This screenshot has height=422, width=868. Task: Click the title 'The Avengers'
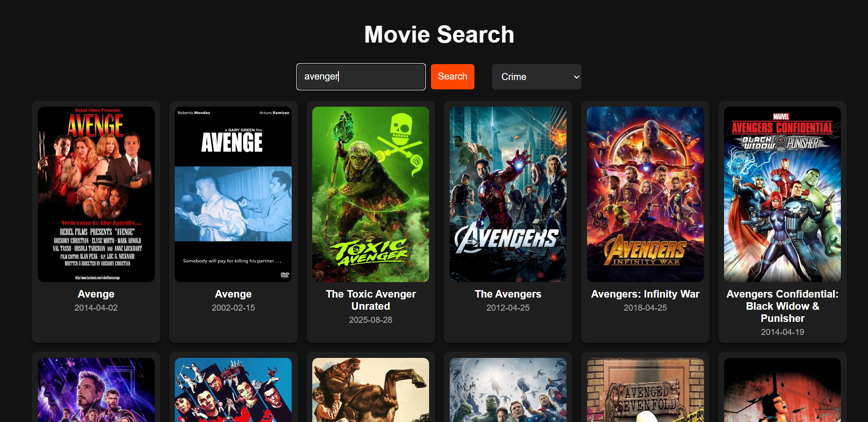[x=508, y=294]
